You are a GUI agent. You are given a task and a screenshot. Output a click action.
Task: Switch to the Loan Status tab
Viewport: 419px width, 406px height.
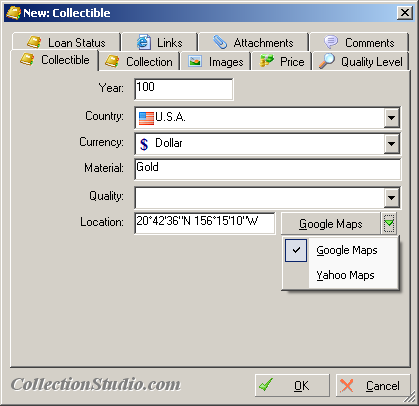[66, 42]
